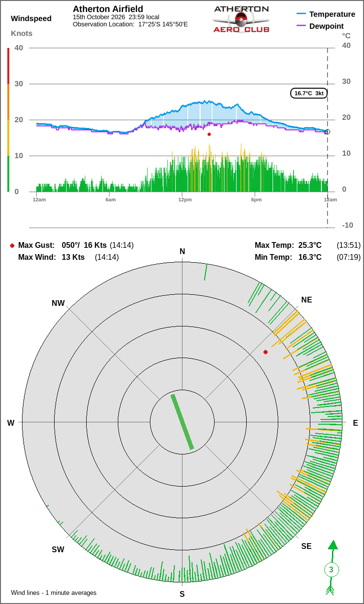Click the 6am time axis label
The width and height of the screenshot is (364, 604).
[x=111, y=199]
